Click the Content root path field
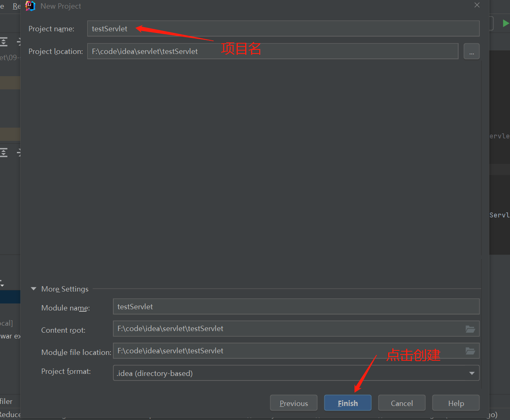Image resolution: width=510 pixels, height=420 pixels. click(296, 329)
